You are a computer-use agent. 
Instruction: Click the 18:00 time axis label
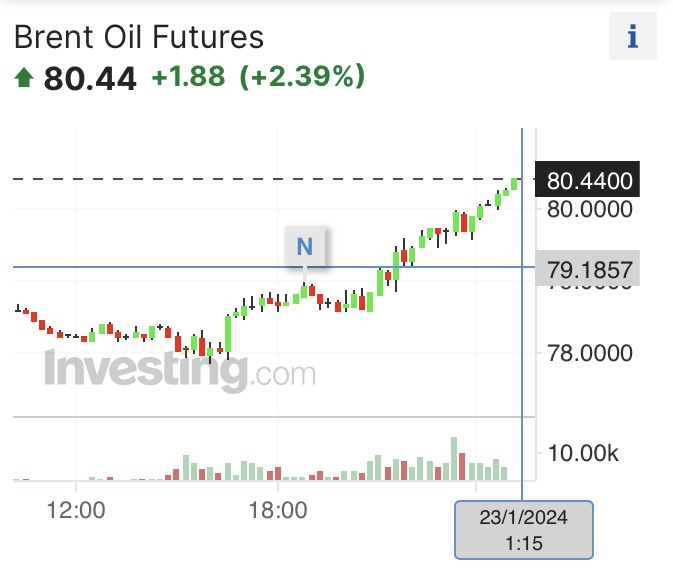(278, 510)
